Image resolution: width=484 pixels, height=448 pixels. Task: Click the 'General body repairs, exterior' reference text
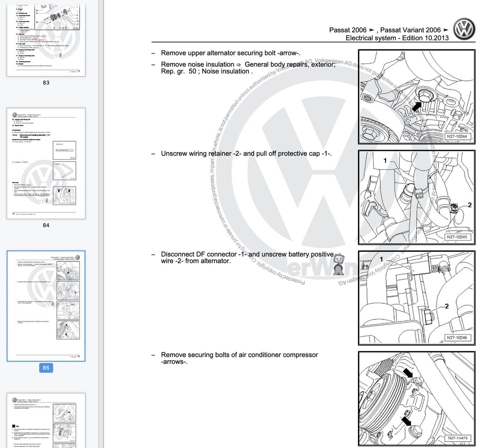point(290,64)
